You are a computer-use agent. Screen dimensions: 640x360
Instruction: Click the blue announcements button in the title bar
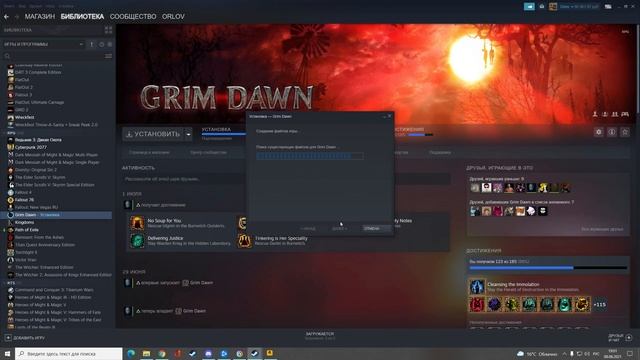click(529, 7)
